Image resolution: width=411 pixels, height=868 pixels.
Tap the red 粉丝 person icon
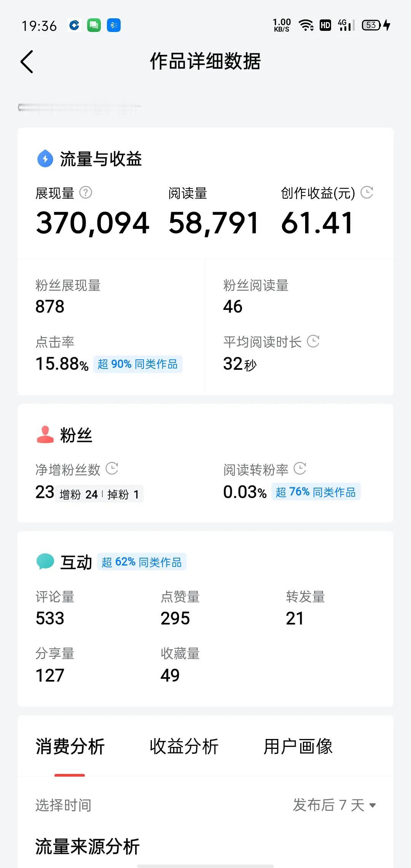pyautogui.click(x=45, y=434)
